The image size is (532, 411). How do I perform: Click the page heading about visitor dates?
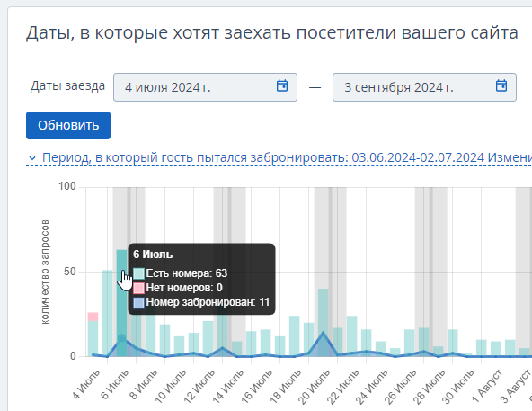272,33
